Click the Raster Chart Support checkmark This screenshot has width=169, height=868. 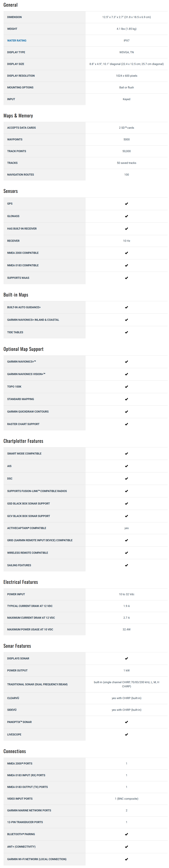pos(126,424)
